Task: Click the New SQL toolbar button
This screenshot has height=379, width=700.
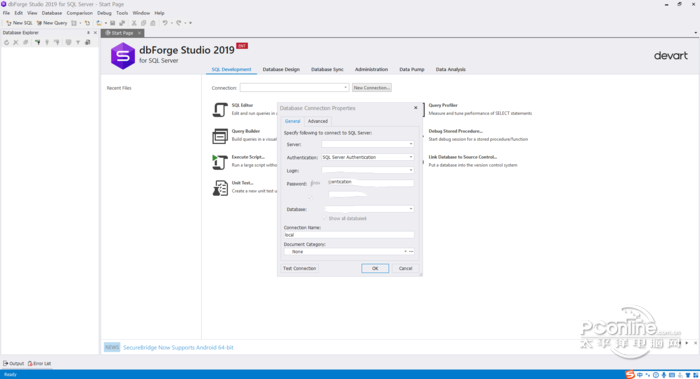Action: [x=19, y=23]
